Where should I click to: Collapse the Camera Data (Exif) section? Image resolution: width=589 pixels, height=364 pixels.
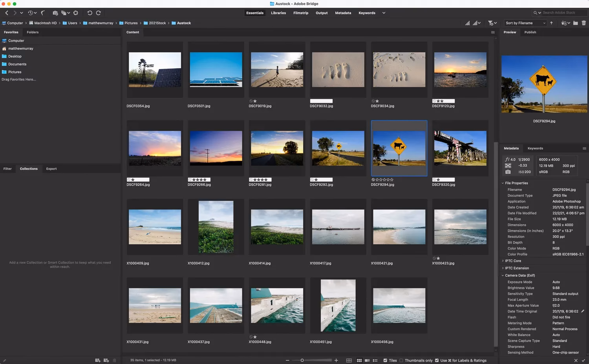pyautogui.click(x=503, y=275)
